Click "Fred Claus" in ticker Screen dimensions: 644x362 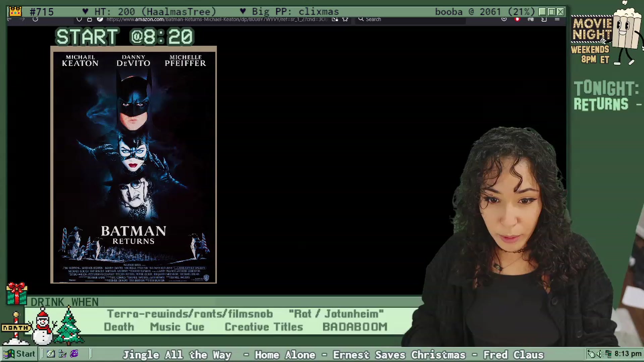tap(513, 355)
